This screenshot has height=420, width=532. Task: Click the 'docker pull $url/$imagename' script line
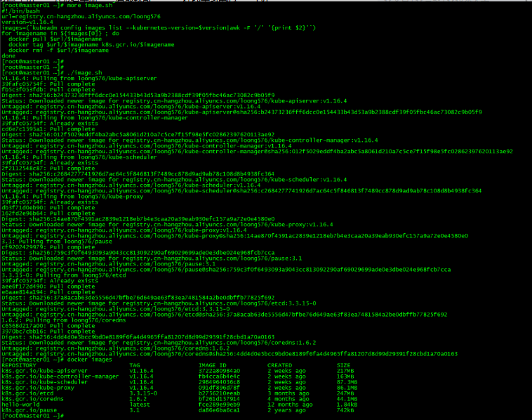tap(55, 39)
